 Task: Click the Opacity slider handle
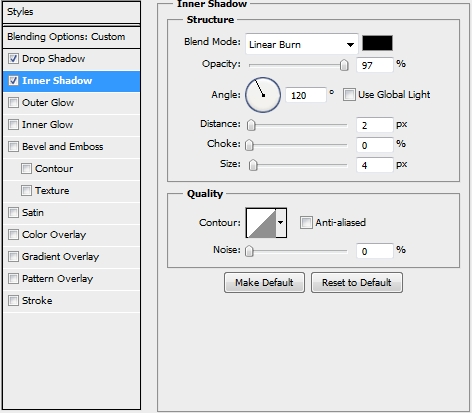(x=344, y=65)
